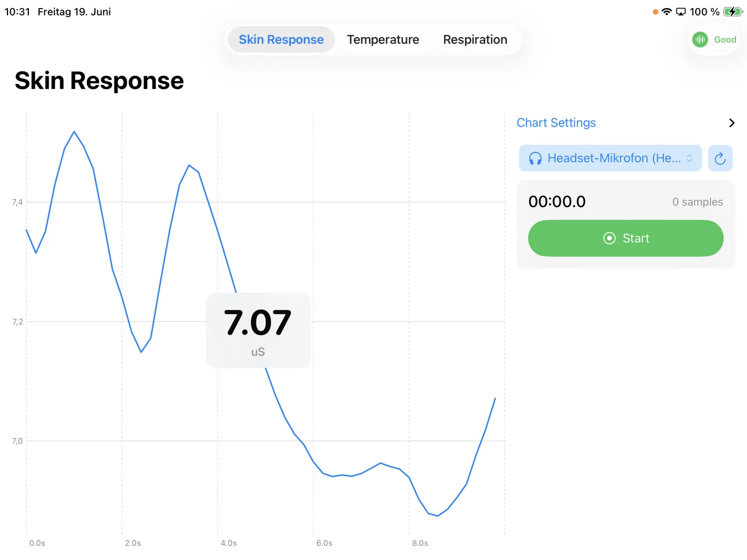This screenshot has width=747, height=560.
Task: Click the headphones icon in the device selector
Action: tap(535, 158)
